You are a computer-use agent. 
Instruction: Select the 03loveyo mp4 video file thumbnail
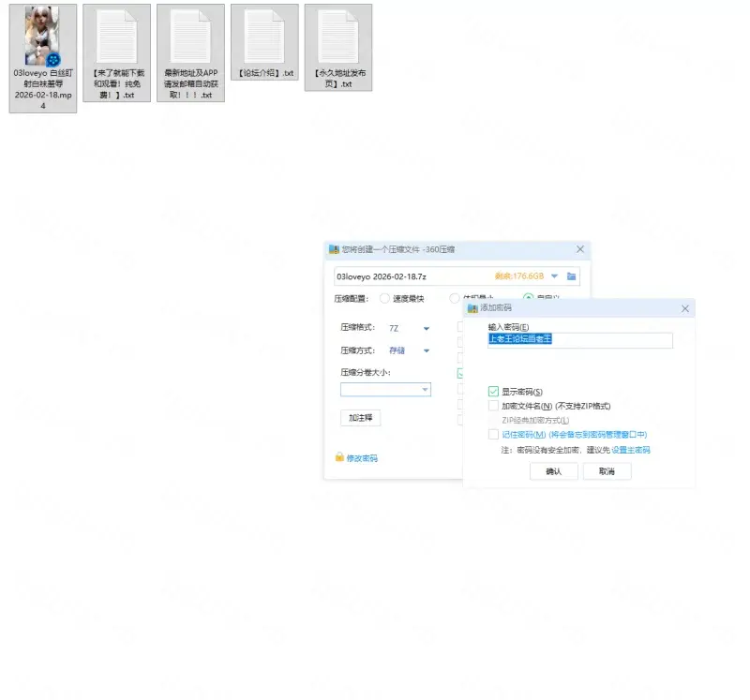42,37
